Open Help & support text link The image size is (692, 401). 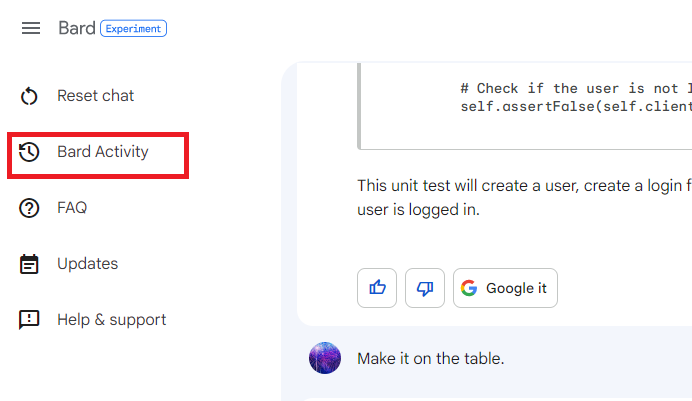[112, 320]
